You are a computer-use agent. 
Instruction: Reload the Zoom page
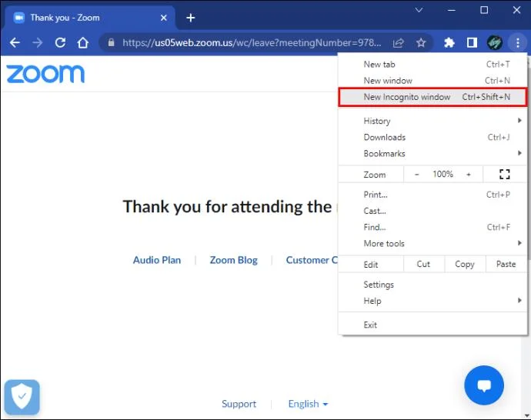click(x=60, y=42)
